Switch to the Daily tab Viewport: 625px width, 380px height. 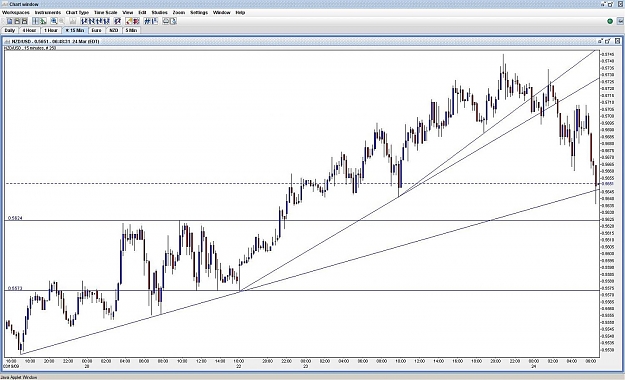[10, 30]
